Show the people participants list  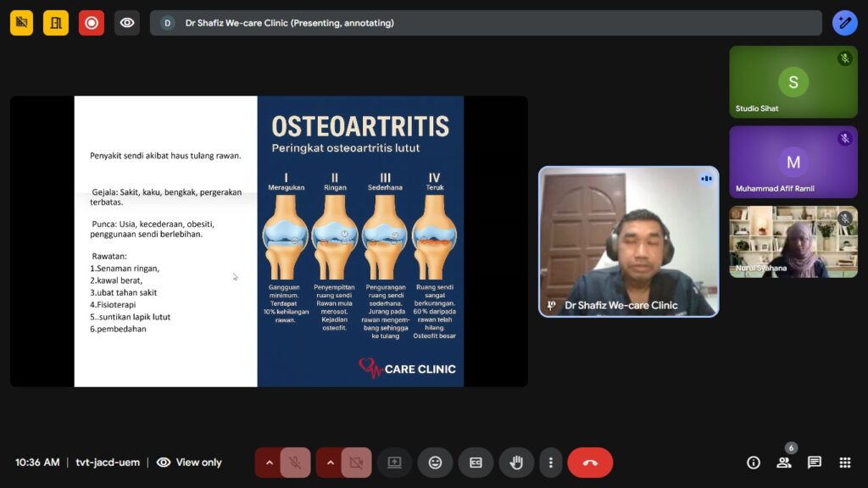click(783, 463)
